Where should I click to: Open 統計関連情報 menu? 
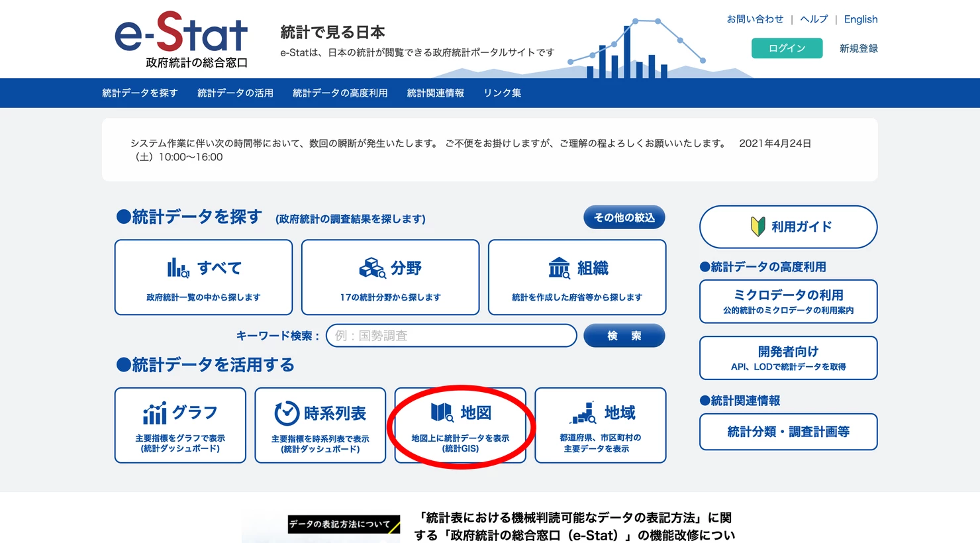436,93
